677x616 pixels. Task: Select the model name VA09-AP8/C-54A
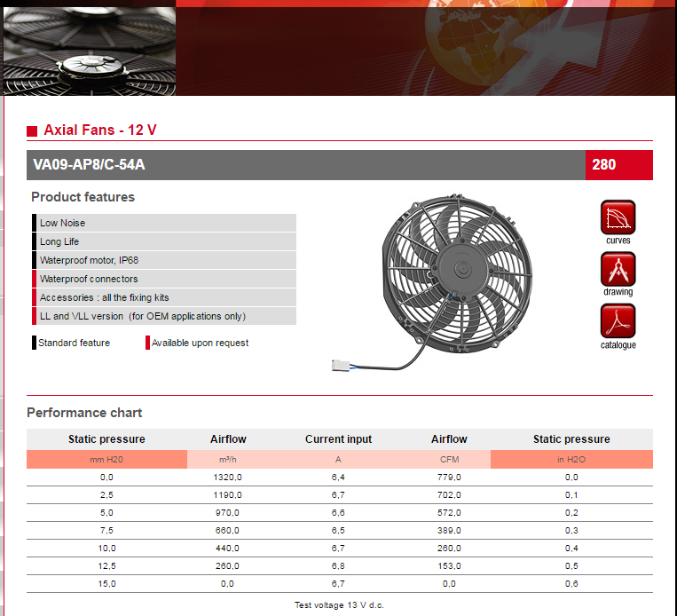click(x=89, y=164)
